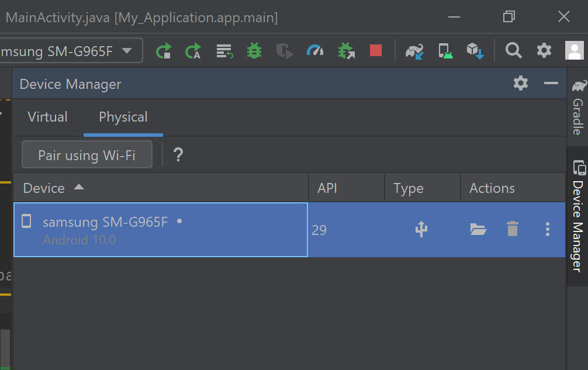Run the app on the selected device

pyautogui.click(x=164, y=51)
